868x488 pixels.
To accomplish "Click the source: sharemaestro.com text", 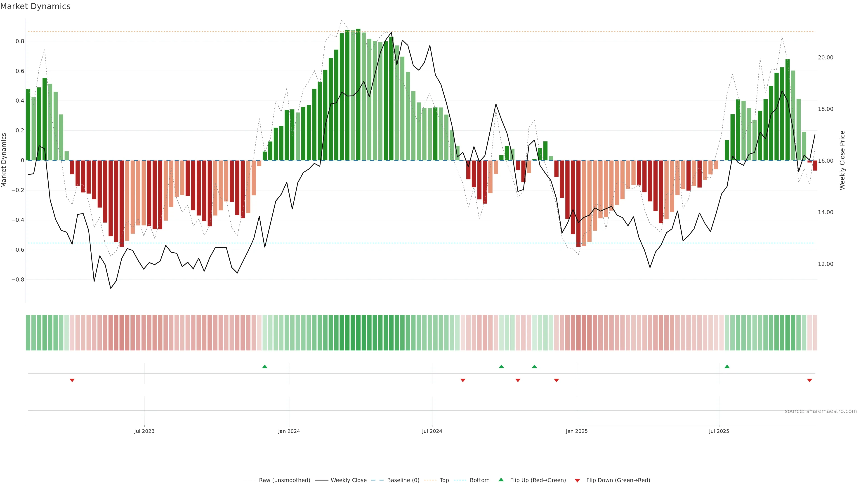I will (x=821, y=411).
